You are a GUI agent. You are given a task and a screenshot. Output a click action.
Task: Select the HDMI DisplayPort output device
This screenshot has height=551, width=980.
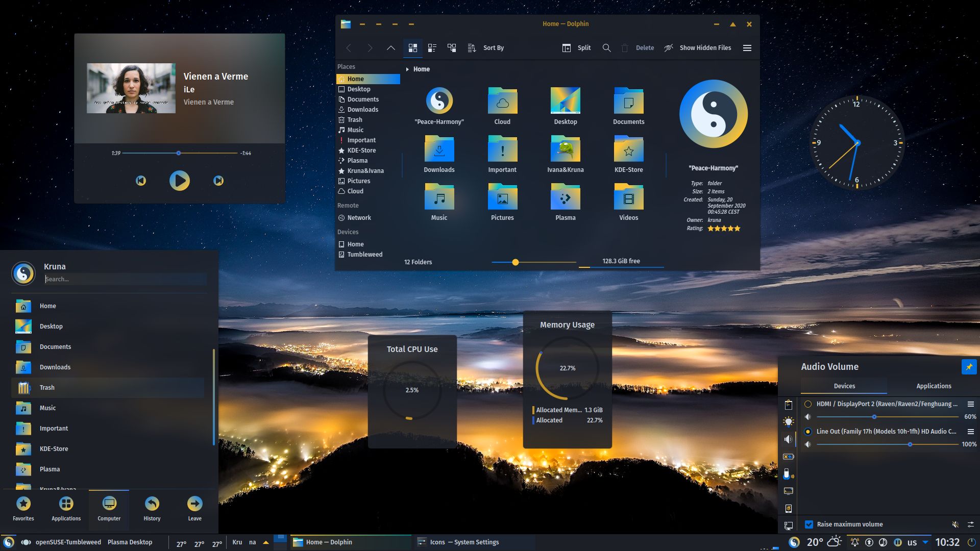point(808,404)
